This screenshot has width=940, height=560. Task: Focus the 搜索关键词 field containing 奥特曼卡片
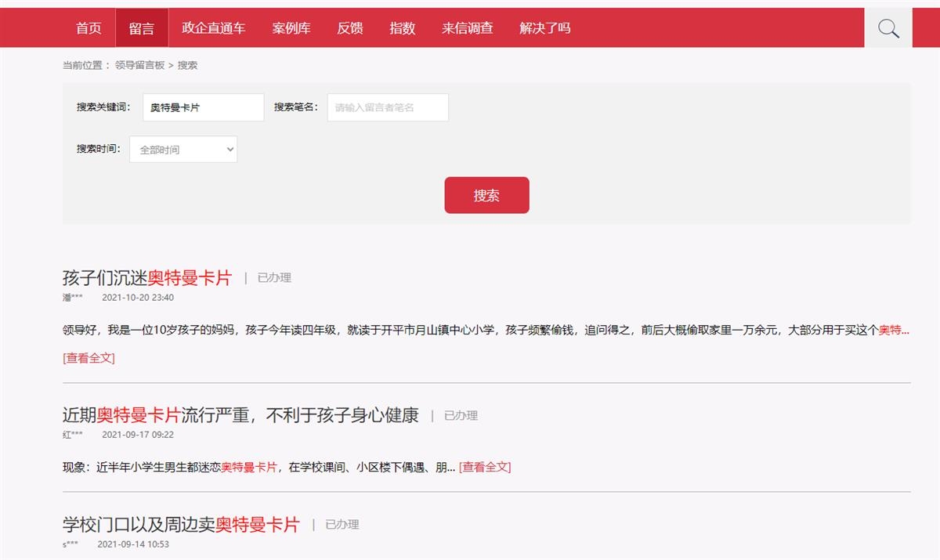click(x=204, y=107)
